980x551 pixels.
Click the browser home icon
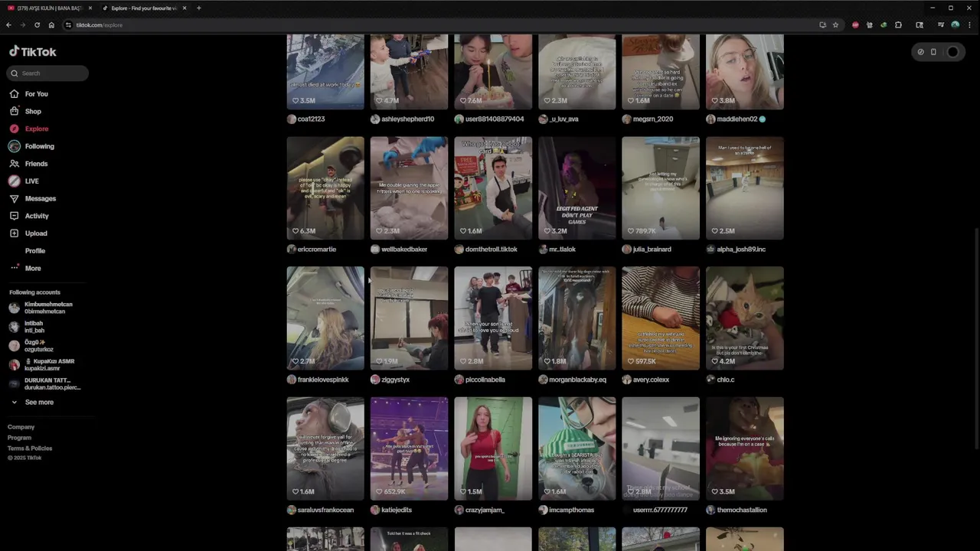point(51,25)
